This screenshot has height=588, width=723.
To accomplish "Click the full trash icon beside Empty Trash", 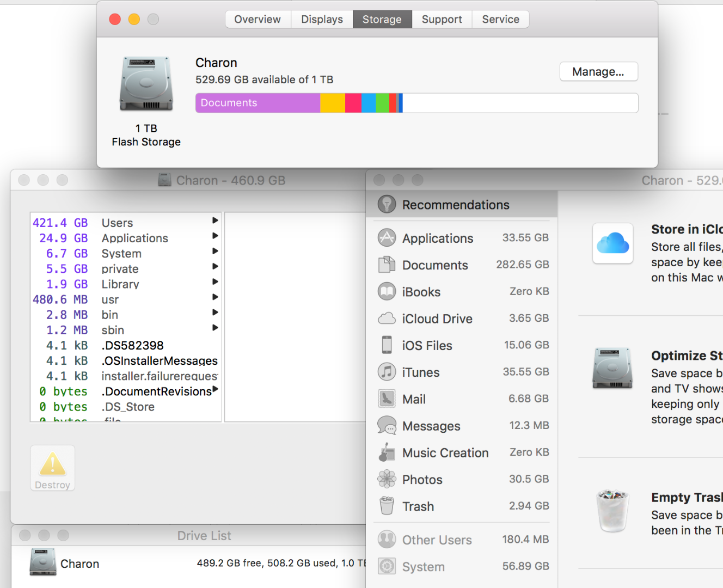I will pyautogui.click(x=612, y=511).
